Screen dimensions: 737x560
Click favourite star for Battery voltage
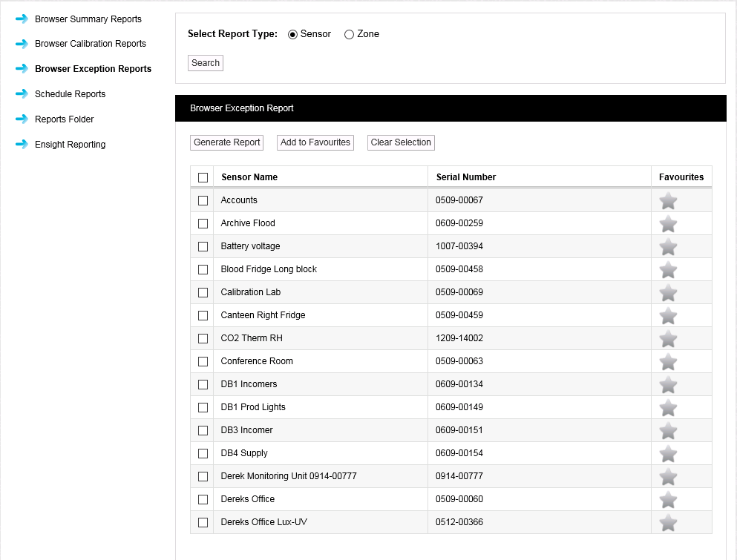pyautogui.click(x=668, y=247)
